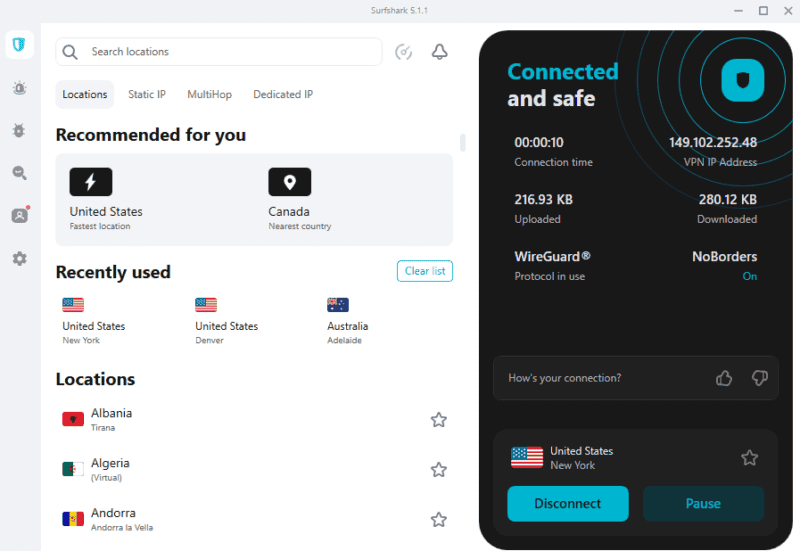
Task: Favorite Albania with the star toggle
Action: 439,420
